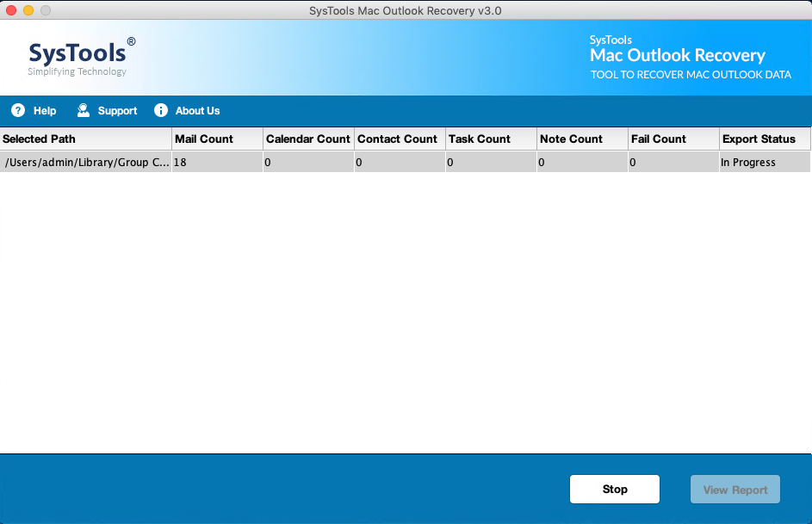Open the About Us menu label

197,111
